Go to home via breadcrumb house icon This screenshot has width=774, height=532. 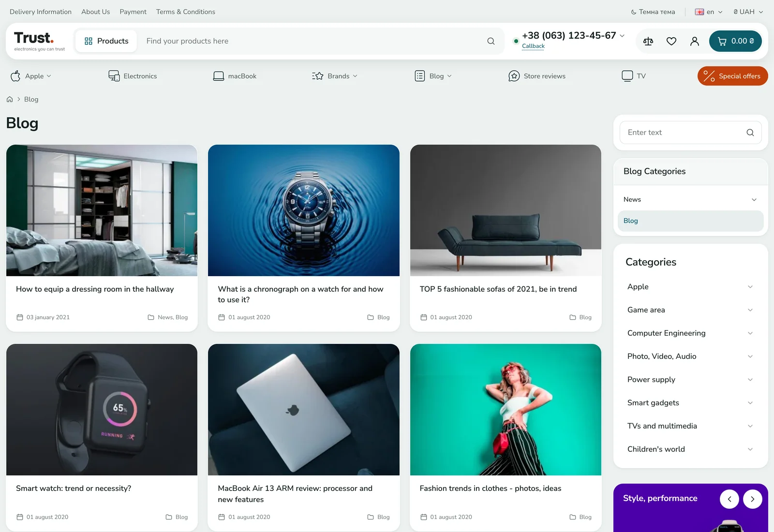point(10,99)
